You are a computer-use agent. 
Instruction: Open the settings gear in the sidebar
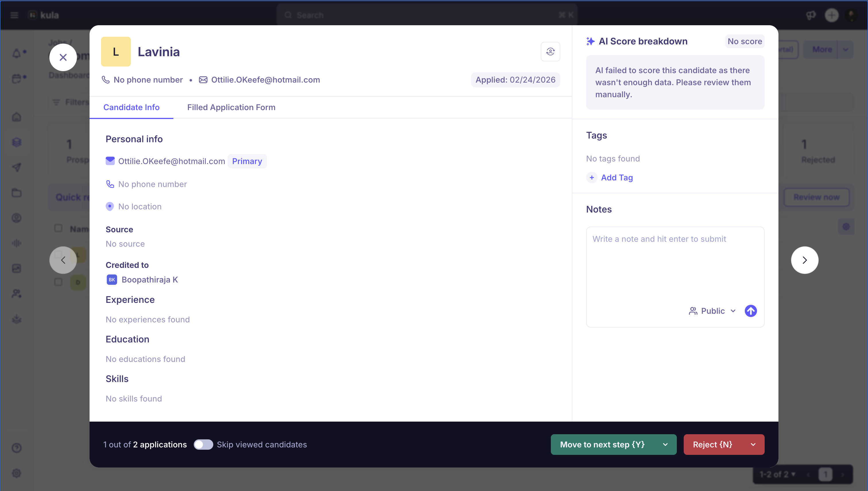coord(17,473)
